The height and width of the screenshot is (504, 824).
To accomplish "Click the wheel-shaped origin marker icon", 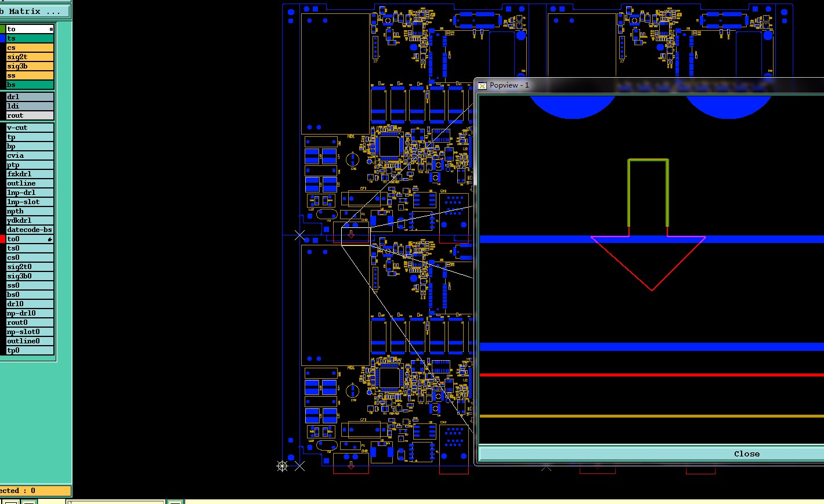I will 282,466.
